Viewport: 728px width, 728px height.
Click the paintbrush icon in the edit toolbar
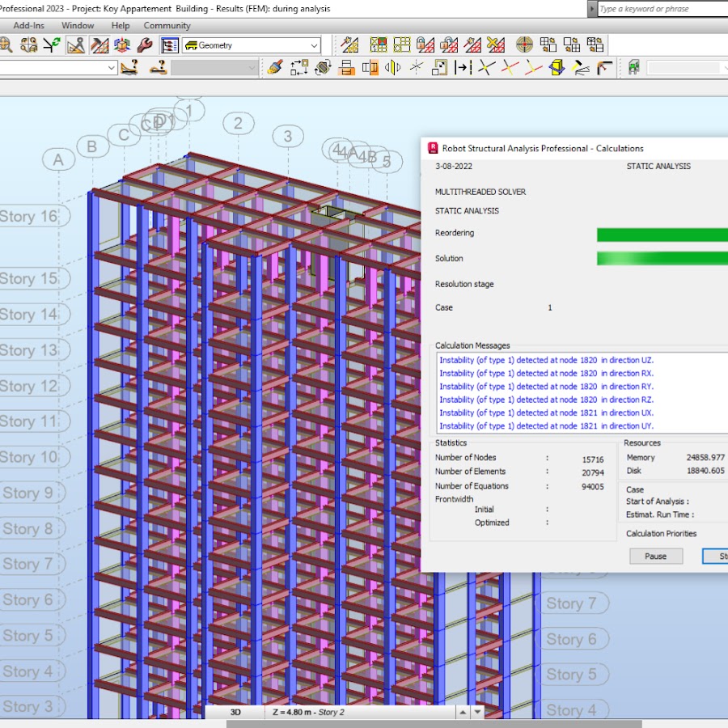pyautogui.click(x=275, y=68)
